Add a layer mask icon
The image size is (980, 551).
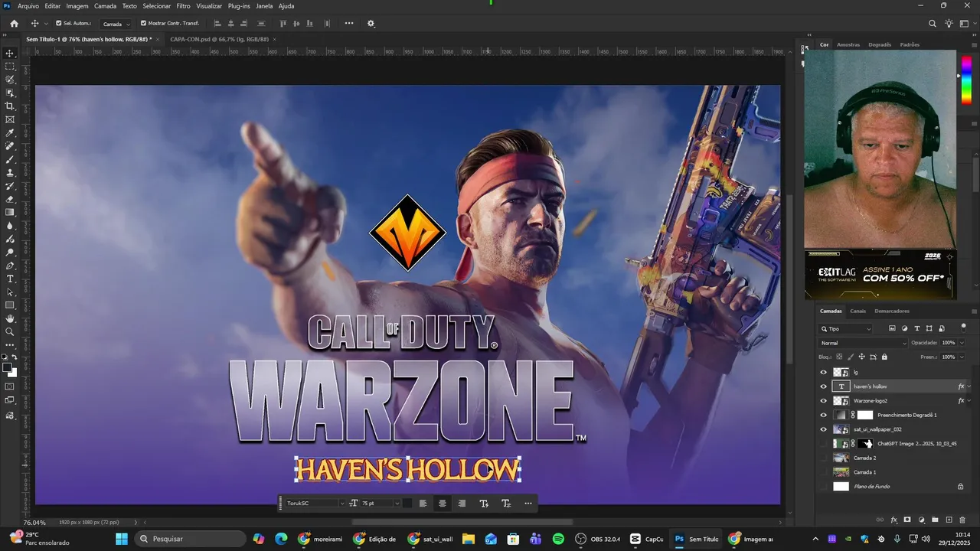907,520
